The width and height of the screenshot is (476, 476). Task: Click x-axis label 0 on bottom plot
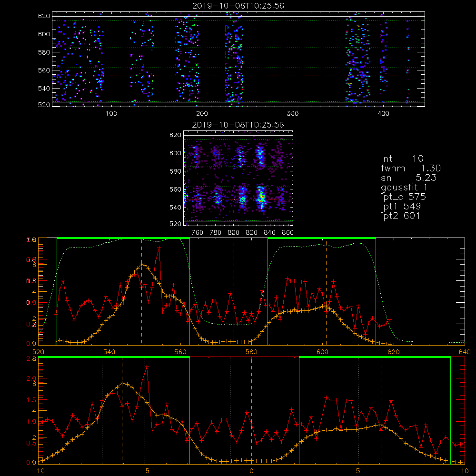[251, 471]
